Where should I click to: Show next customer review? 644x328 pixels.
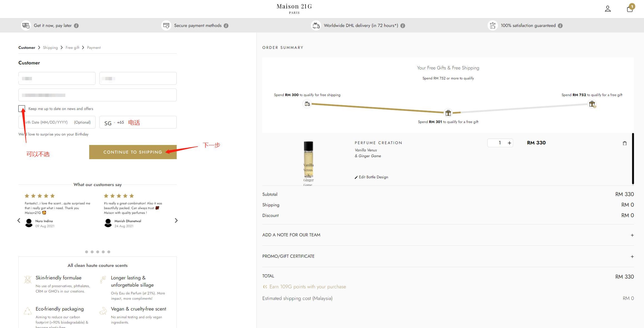pos(176,221)
